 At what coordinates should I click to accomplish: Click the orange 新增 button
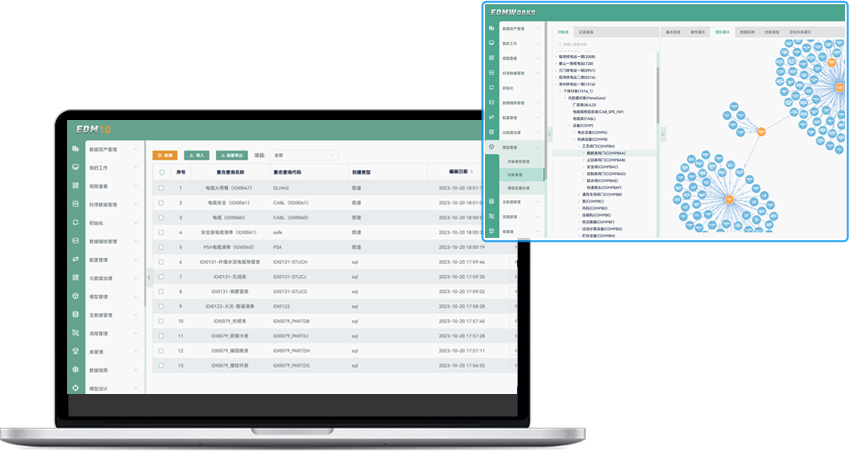coord(165,155)
